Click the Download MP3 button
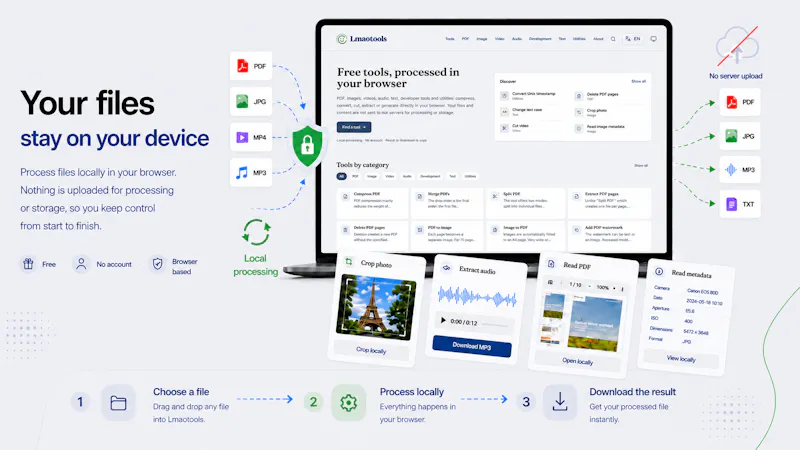This screenshot has width=800, height=450. click(472, 346)
